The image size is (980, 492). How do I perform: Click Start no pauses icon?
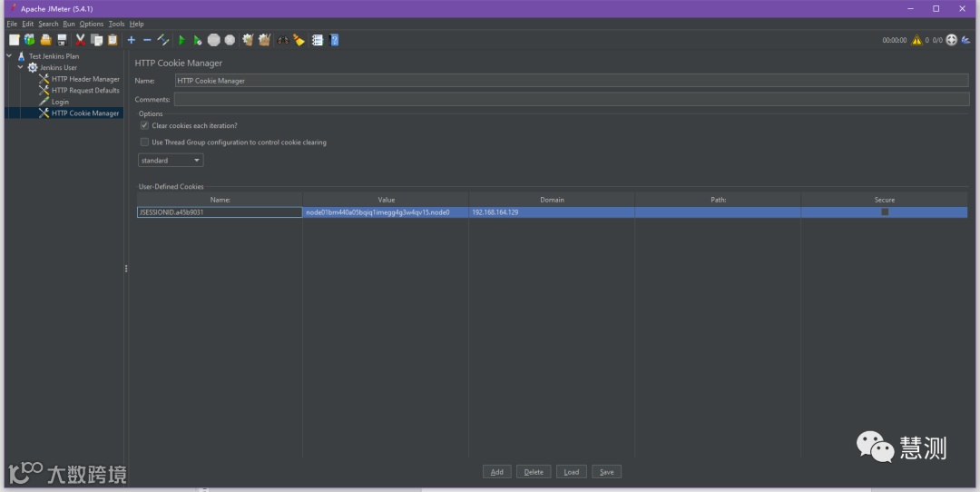(198, 40)
